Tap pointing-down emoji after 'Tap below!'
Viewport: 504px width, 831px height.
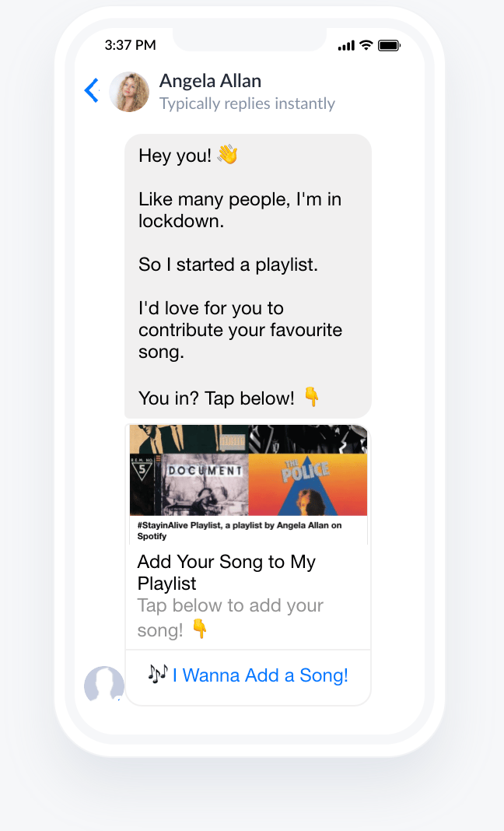pos(312,396)
